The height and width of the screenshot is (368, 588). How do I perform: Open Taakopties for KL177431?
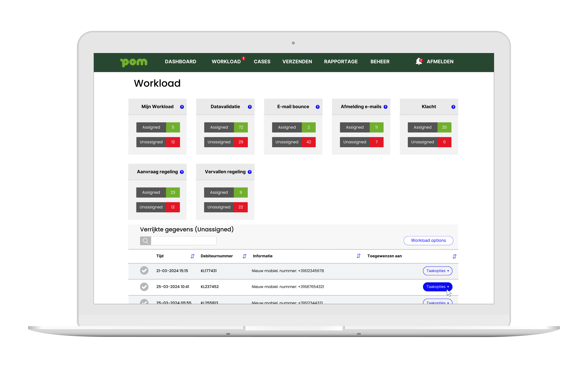pos(437,271)
